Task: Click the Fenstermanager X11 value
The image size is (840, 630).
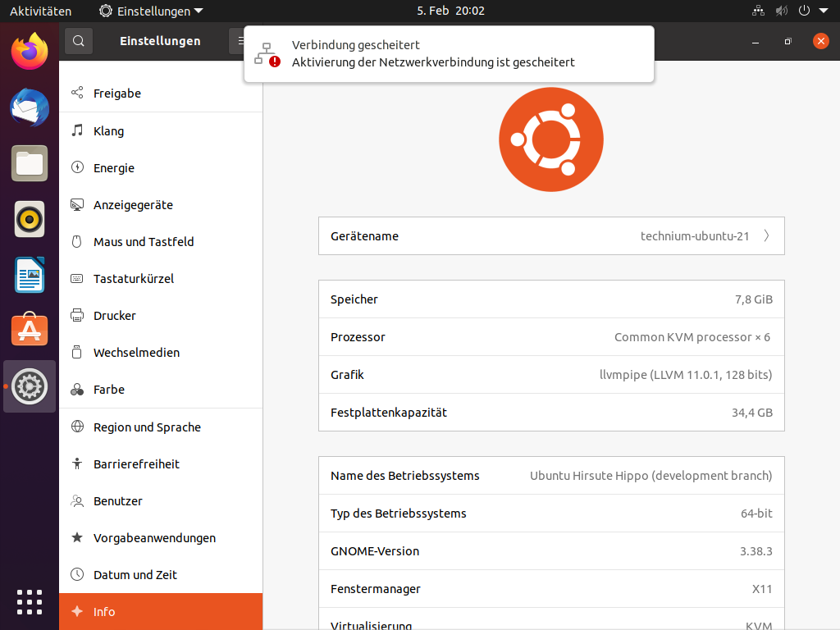Action: coord(762,589)
